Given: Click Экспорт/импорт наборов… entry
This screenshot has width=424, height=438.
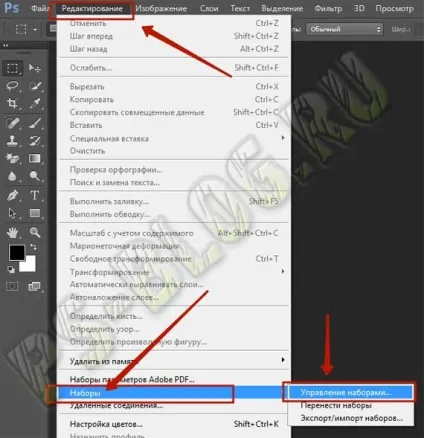Looking at the screenshot, I should [351, 418].
